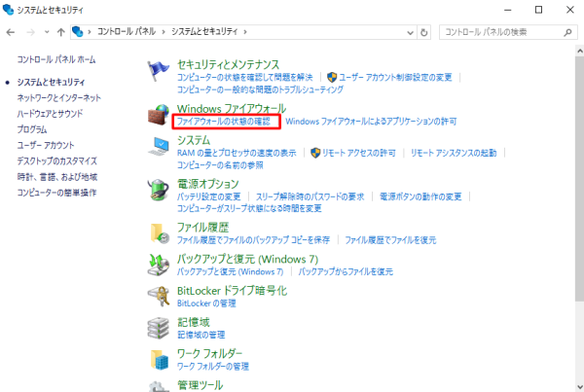Click the Security and Maintenance flag icon
The image size is (584, 392).
158,71
